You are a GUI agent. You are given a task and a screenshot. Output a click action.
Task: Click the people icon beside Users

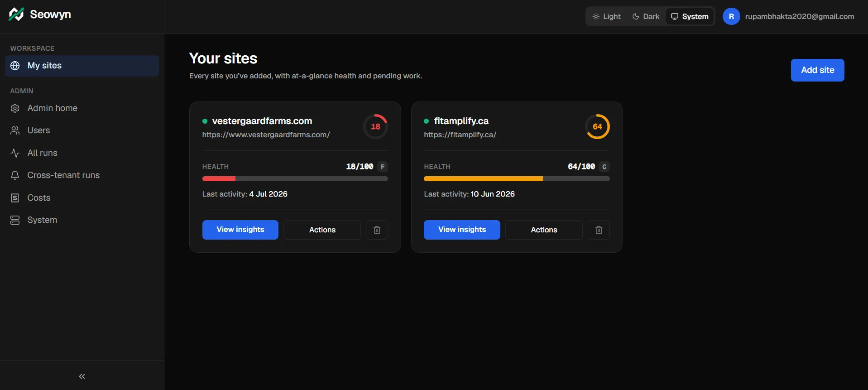pos(15,130)
